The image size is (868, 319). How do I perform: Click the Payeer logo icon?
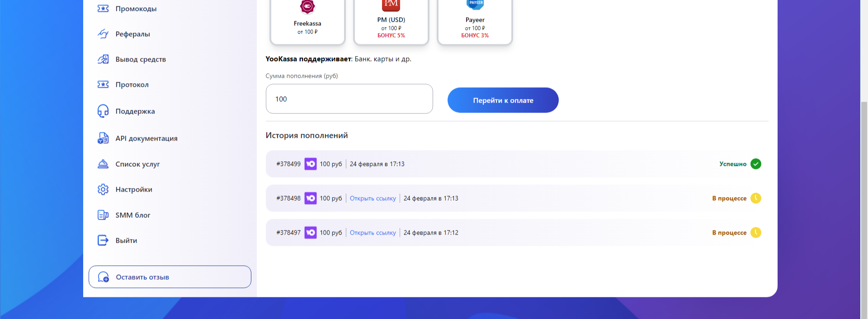(475, 5)
